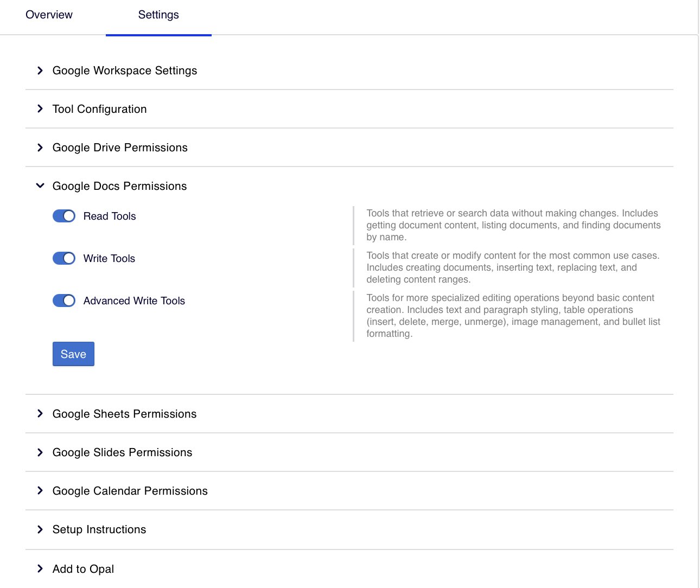Collapse Google Docs Permissions chevron
The image size is (700, 588).
point(40,186)
